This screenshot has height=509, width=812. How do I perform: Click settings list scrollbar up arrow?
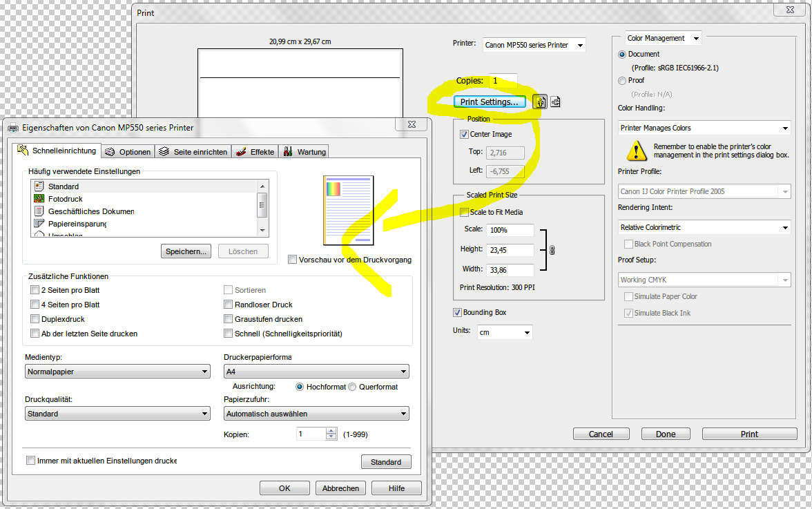262,186
